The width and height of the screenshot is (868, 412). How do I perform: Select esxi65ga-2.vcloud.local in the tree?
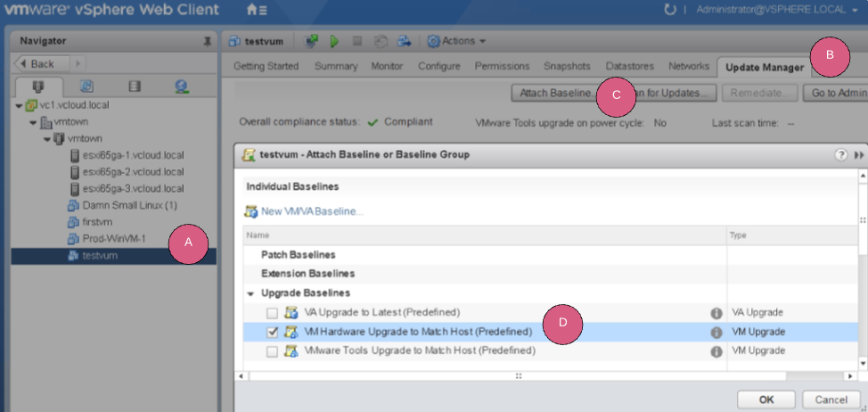click(x=133, y=171)
